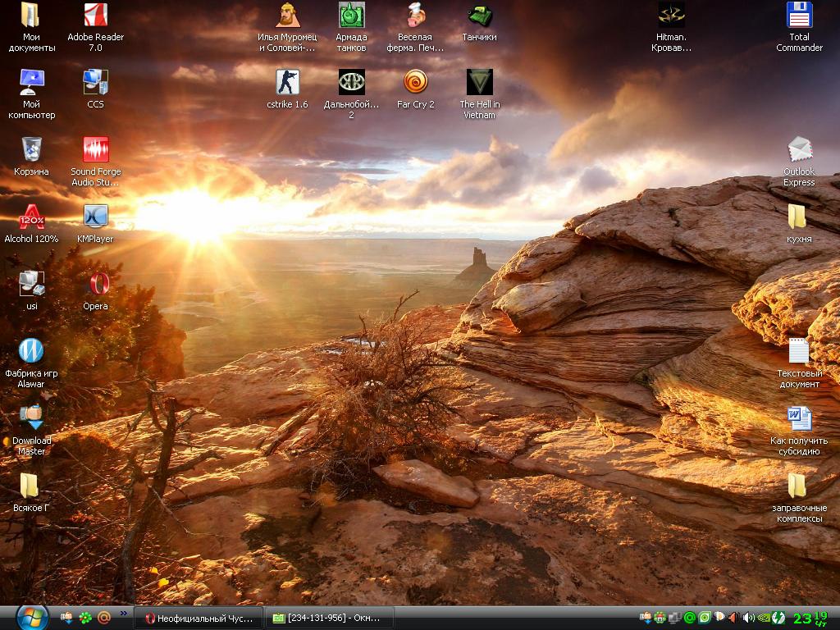Select the Adobe Reader 7.0 icon
The width and height of the screenshot is (840, 630).
point(96,16)
